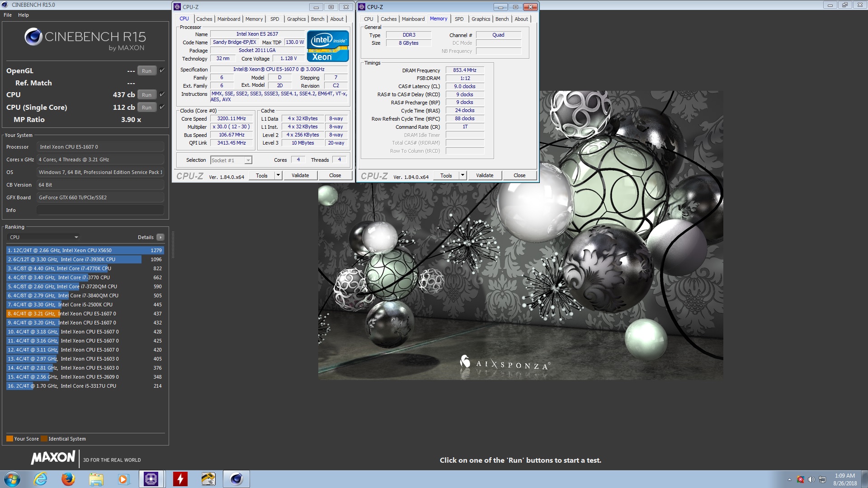The width and height of the screenshot is (868, 488).
Task: Open Start menu orb
Action: click(x=12, y=479)
